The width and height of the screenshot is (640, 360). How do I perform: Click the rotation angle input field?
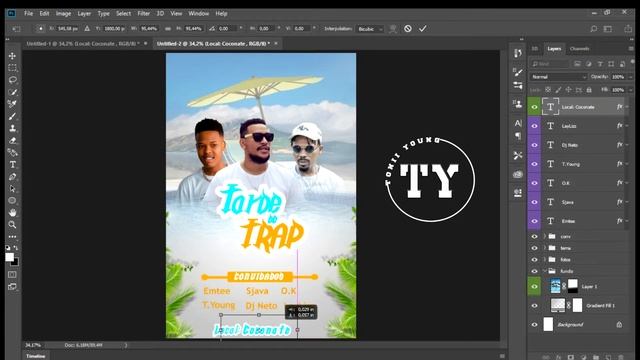pyautogui.click(x=228, y=29)
